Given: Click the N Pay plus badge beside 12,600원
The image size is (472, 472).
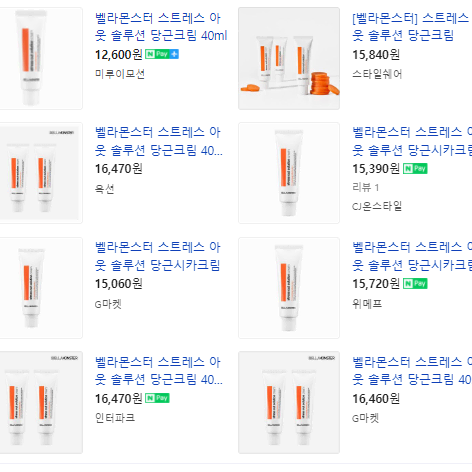Looking at the screenshot, I should pos(162,54).
